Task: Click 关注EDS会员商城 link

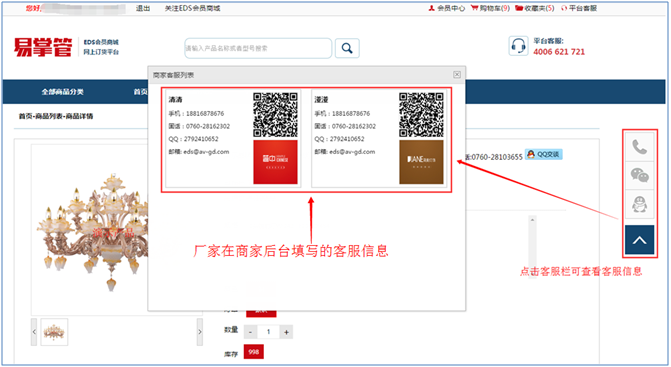Action: (x=193, y=8)
